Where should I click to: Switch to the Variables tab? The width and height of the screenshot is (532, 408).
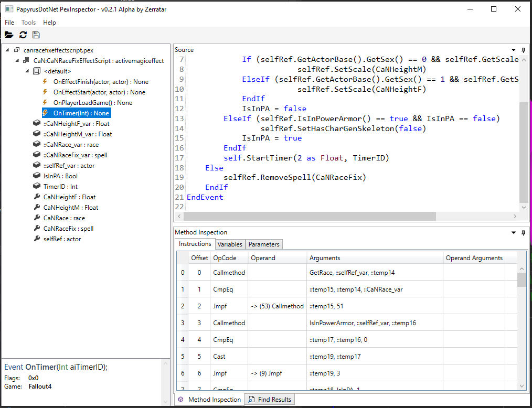(x=230, y=244)
